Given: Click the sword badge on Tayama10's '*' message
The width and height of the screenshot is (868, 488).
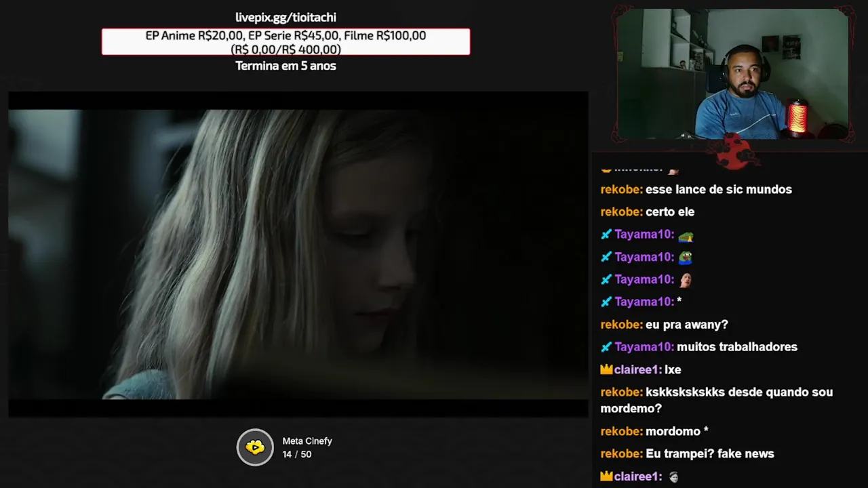Looking at the screenshot, I should pyautogui.click(x=606, y=302).
